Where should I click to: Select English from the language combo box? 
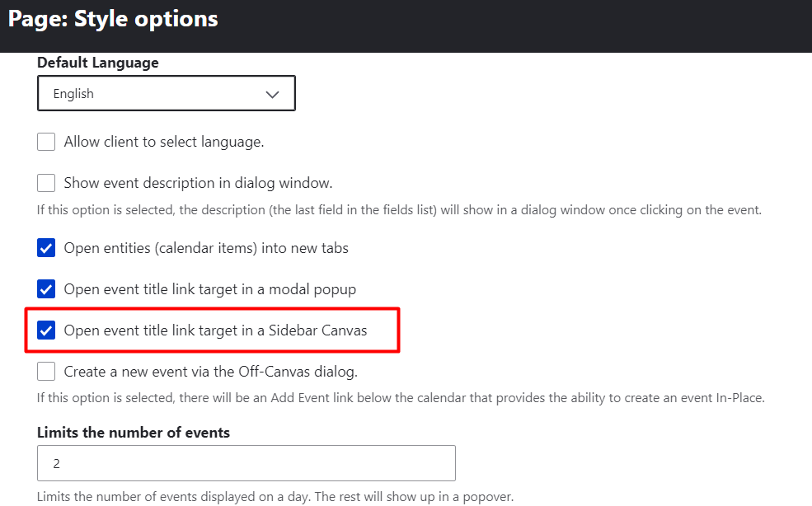point(165,93)
